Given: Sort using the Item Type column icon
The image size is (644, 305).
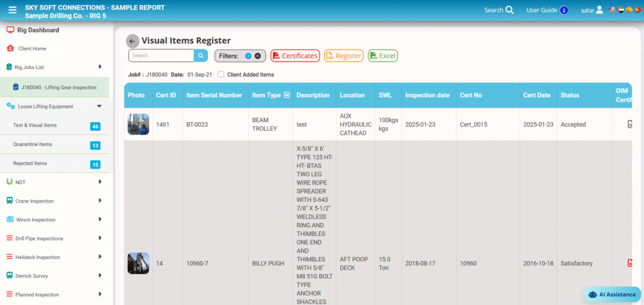Looking at the screenshot, I should point(287,96).
